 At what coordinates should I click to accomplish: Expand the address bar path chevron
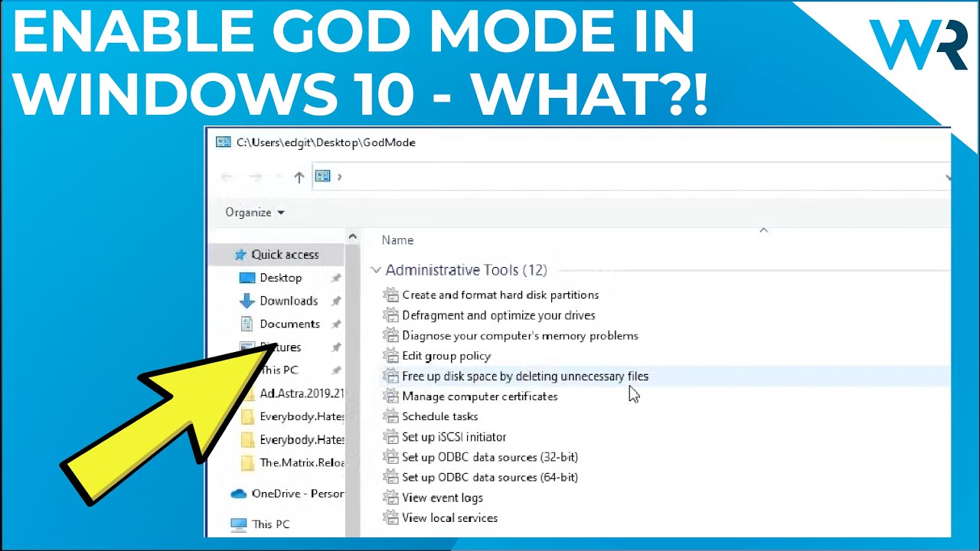pyautogui.click(x=340, y=177)
